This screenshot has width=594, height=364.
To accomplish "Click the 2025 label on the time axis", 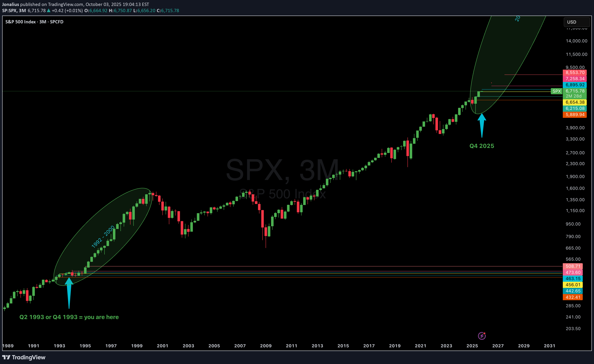I will point(472,346).
